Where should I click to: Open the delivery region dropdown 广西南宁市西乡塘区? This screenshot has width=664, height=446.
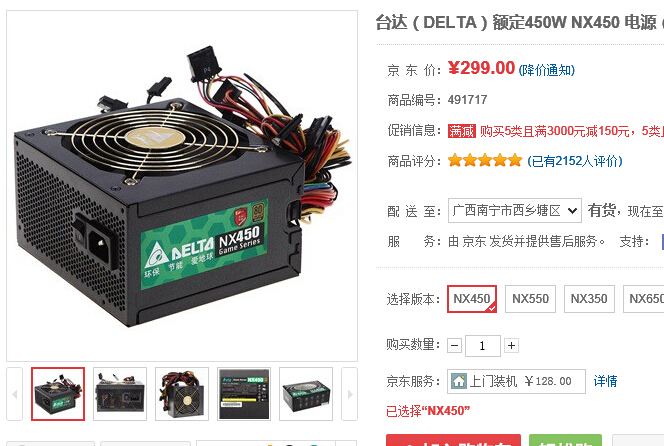pos(515,211)
